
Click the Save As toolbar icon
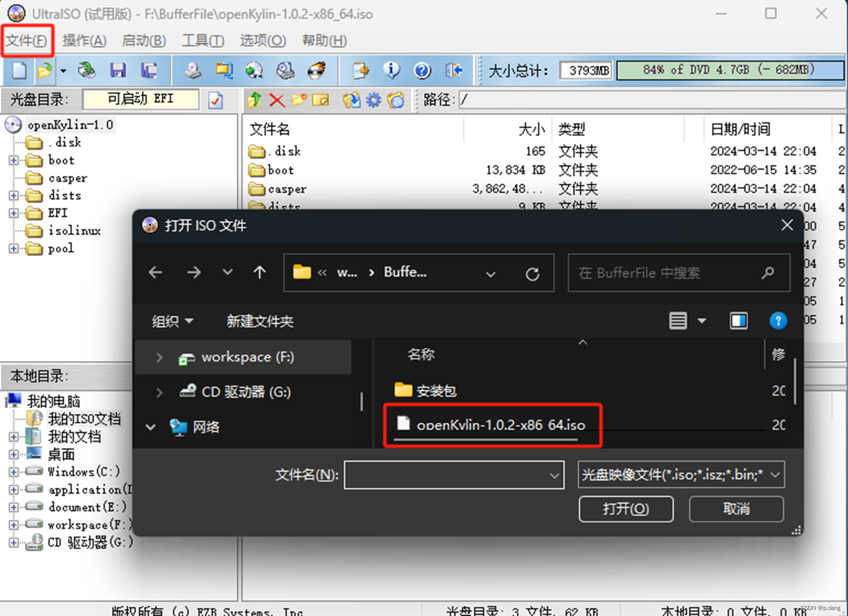[149, 70]
